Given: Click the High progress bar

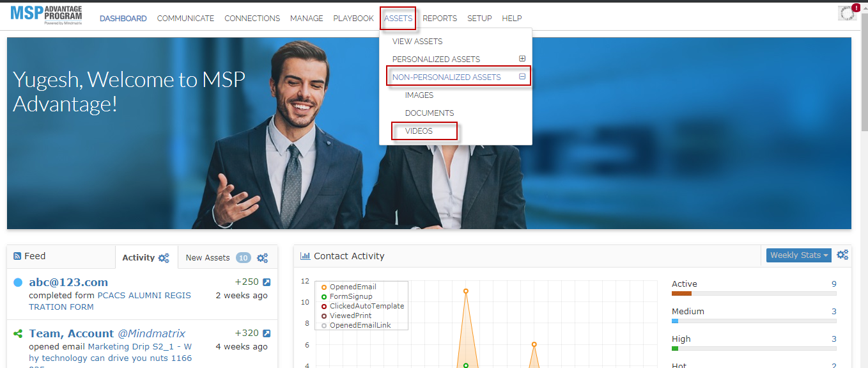Looking at the screenshot, I should pos(754,348).
